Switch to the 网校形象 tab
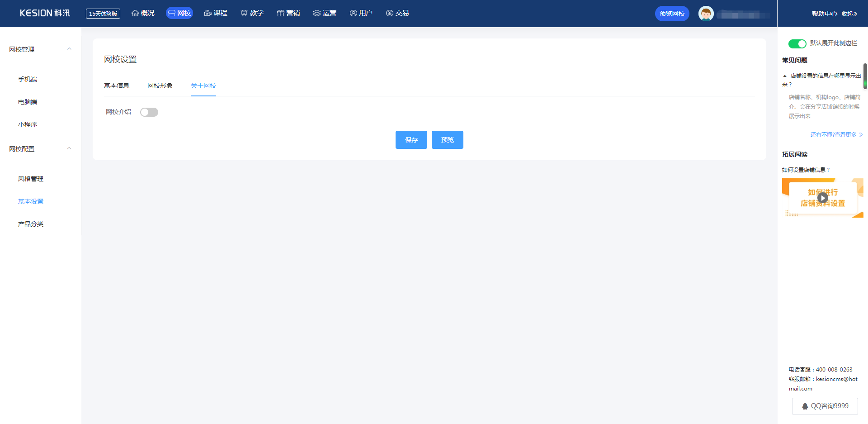 pyautogui.click(x=160, y=86)
